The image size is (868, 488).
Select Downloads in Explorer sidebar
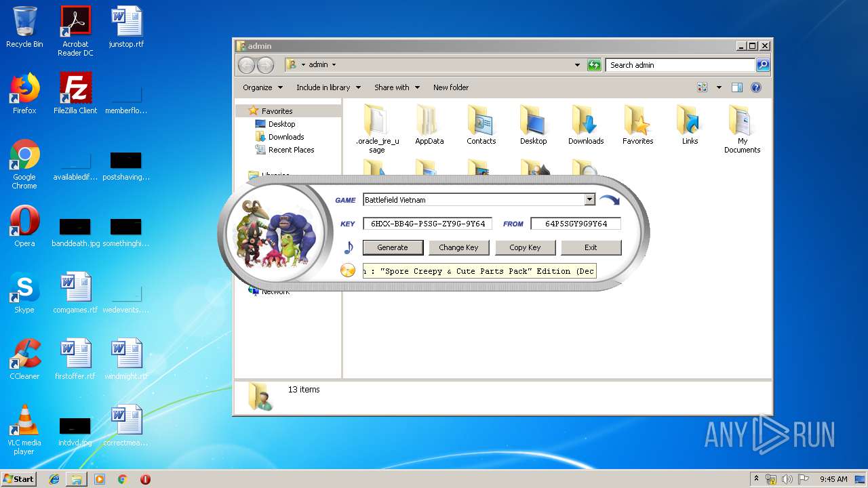(286, 137)
